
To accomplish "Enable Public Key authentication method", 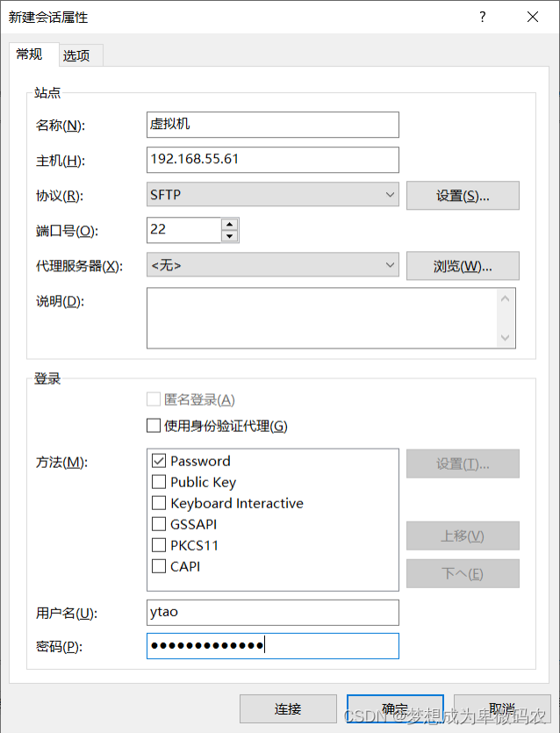I will [x=159, y=481].
